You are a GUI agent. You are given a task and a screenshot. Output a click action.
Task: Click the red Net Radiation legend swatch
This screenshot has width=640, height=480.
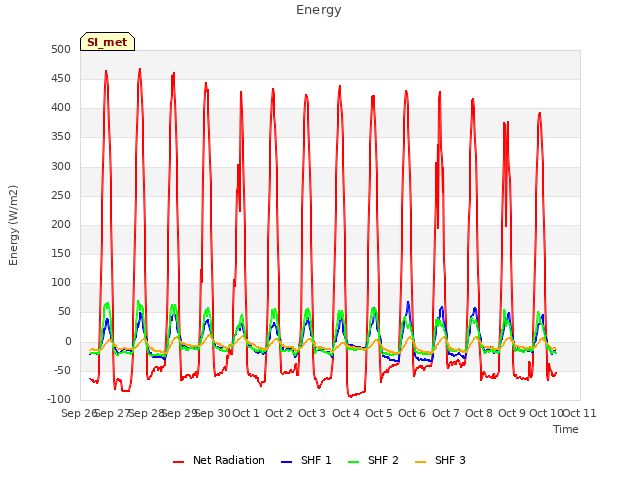(x=178, y=462)
